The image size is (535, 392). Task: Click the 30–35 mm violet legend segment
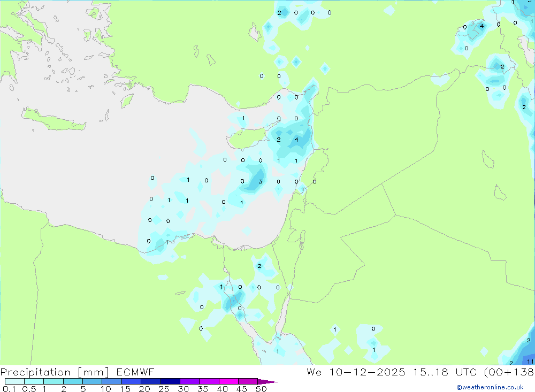tap(189, 381)
